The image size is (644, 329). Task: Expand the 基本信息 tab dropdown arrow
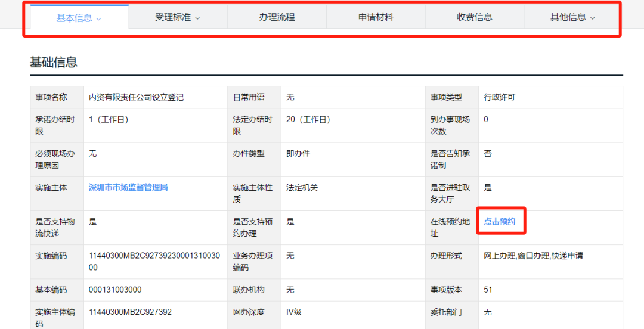(x=99, y=19)
